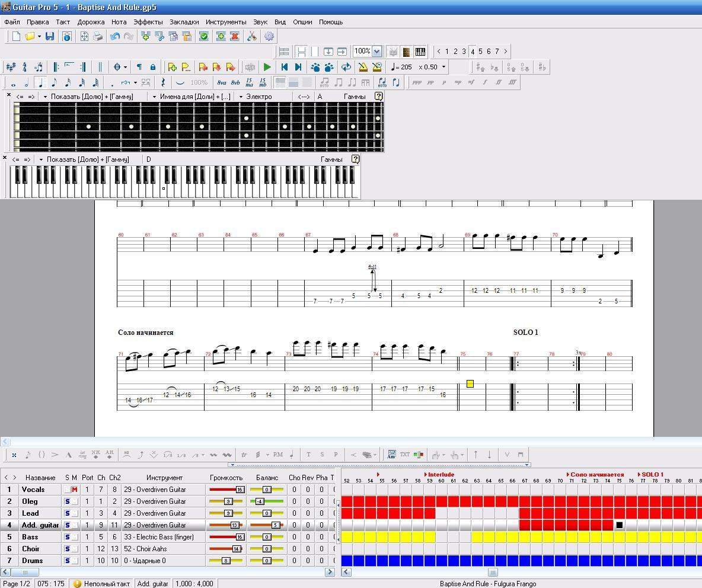Start playback with the green play button
The width and height of the screenshot is (702, 588).
point(267,67)
